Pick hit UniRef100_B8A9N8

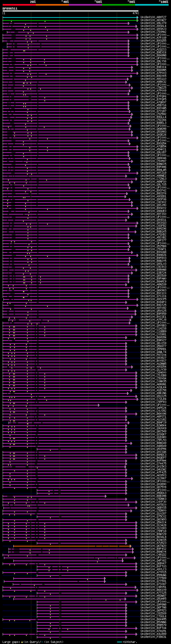tap(153, 56)
